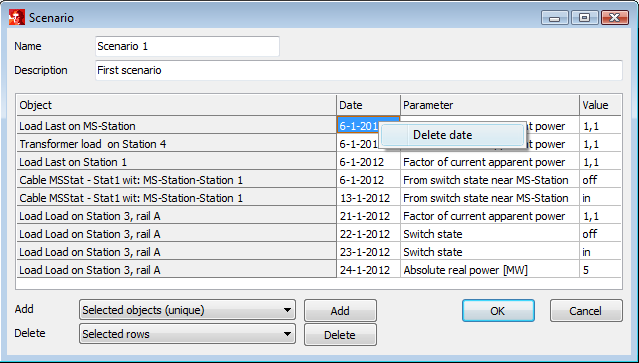This screenshot has width=639, height=363.
Task: Click date cell 23-1-2012
Action: coord(368,252)
